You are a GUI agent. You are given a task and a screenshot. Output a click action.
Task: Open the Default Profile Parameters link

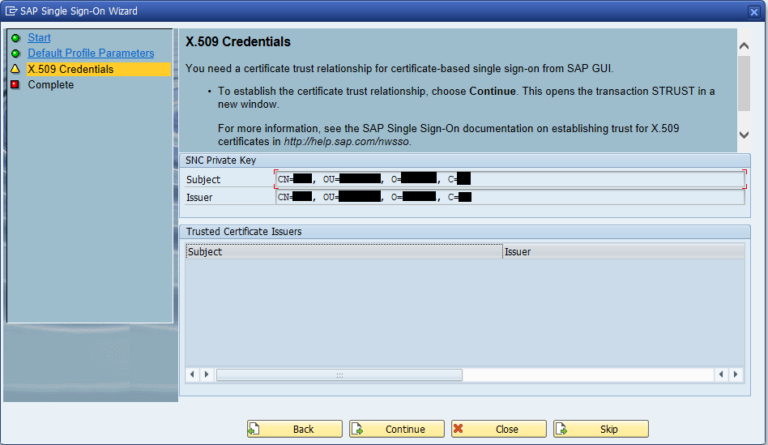[x=91, y=53]
